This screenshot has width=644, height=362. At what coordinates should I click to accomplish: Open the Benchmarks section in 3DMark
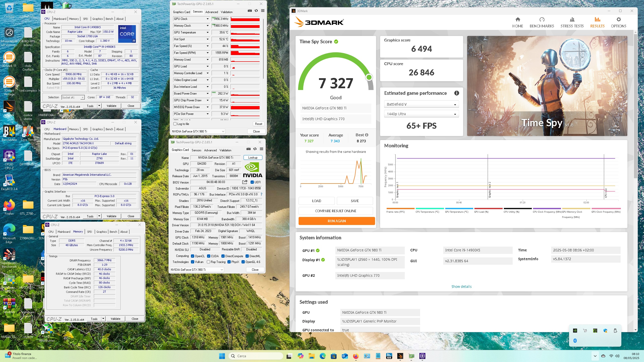542,22
